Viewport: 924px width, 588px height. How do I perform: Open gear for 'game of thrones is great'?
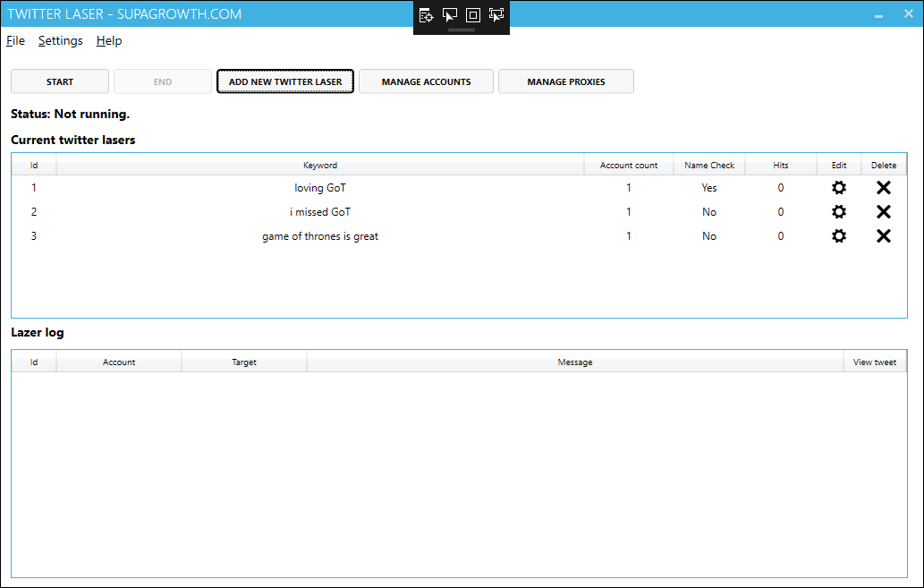[x=838, y=236]
